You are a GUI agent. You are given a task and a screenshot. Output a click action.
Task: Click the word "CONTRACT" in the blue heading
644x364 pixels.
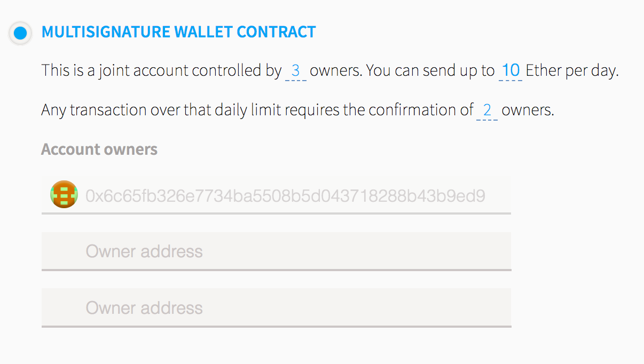pyautogui.click(x=276, y=32)
